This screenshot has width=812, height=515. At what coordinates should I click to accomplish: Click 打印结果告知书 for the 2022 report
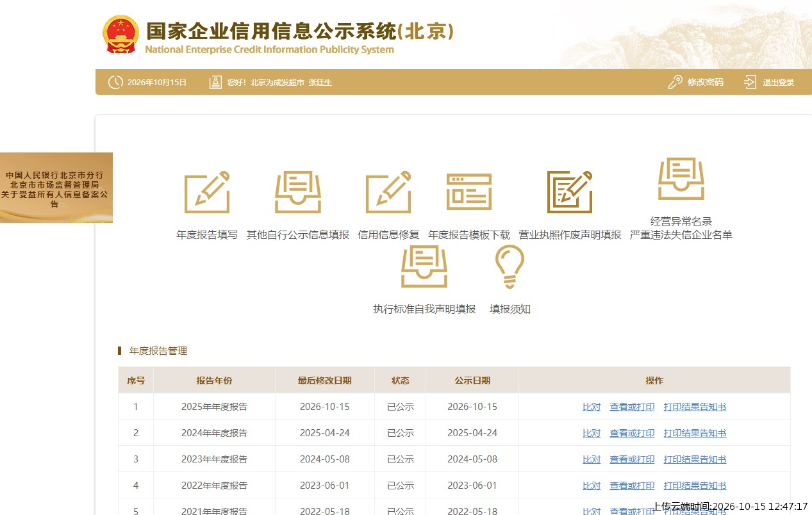695,486
